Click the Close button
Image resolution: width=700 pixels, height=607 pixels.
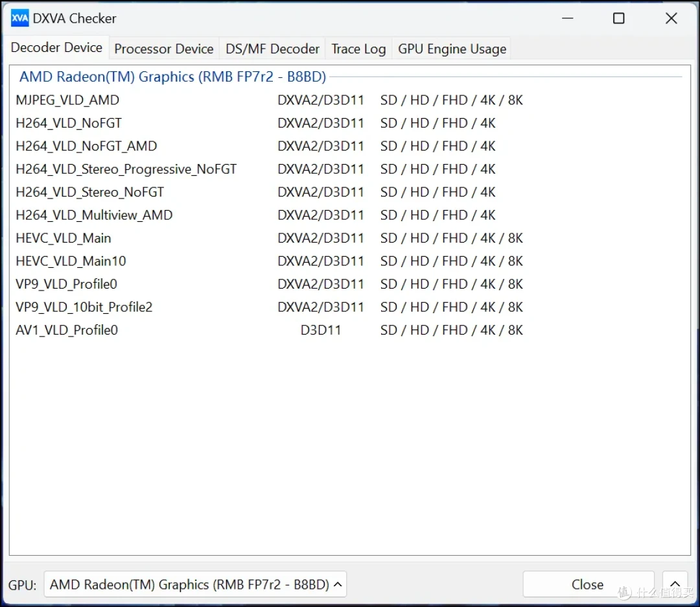[x=588, y=584]
